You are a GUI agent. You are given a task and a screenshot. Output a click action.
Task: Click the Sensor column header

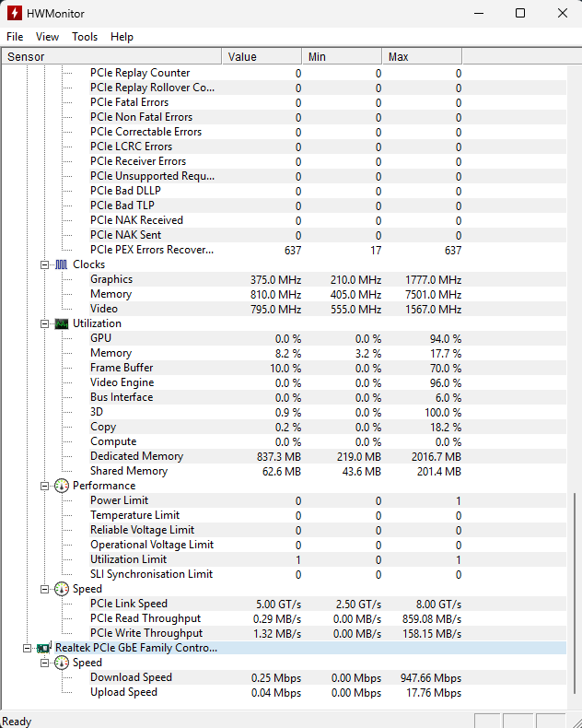(x=111, y=56)
